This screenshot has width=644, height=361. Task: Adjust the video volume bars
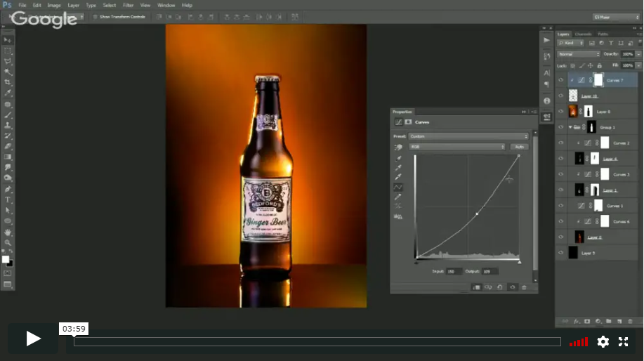tap(579, 342)
